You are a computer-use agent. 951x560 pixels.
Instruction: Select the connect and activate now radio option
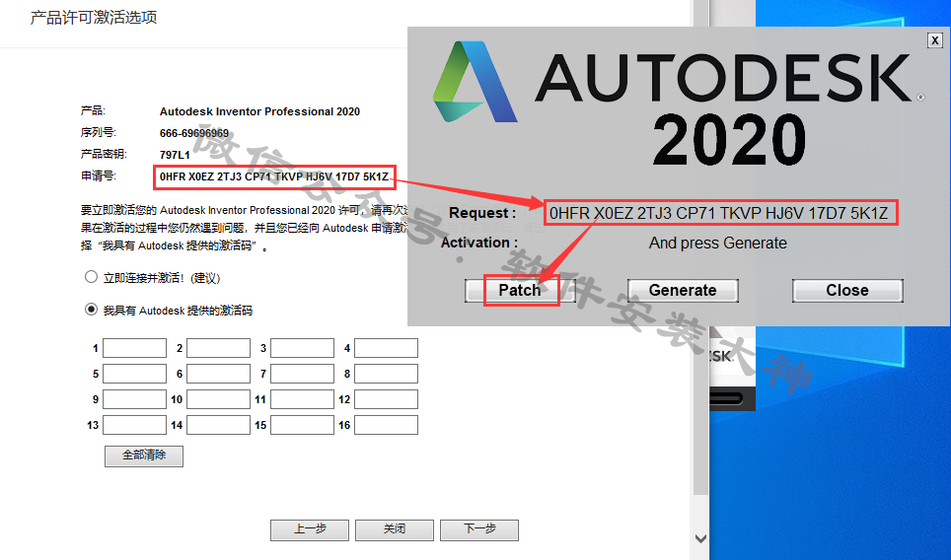[x=91, y=277]
